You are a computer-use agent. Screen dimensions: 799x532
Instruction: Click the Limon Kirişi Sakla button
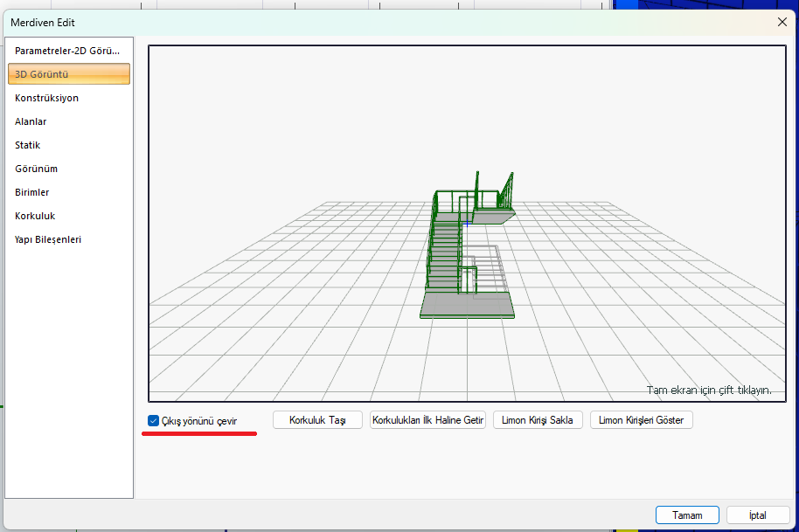click(x=538, y=420)
